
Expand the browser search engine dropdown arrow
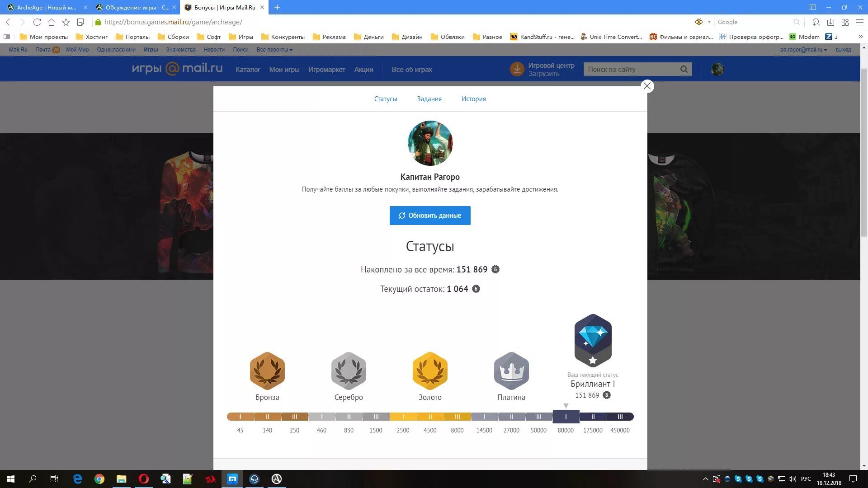[x=709, y=22]
